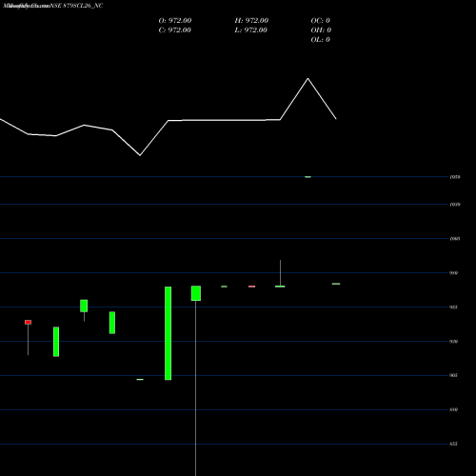Click the tallest green candlestick body

pyautogui.click(x=168, y=333)
